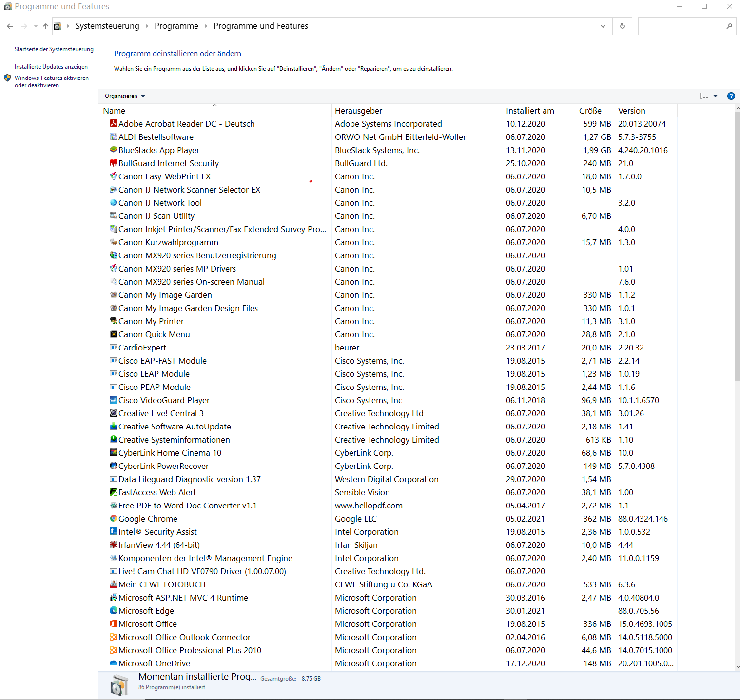Click the Microsoft Edge icon

tap(114, 610)
